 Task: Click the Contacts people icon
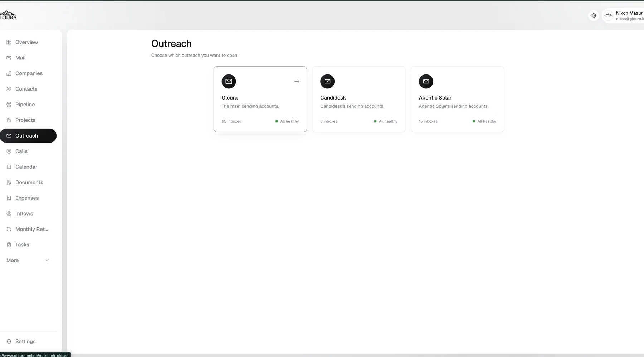[x=9, y=89]
